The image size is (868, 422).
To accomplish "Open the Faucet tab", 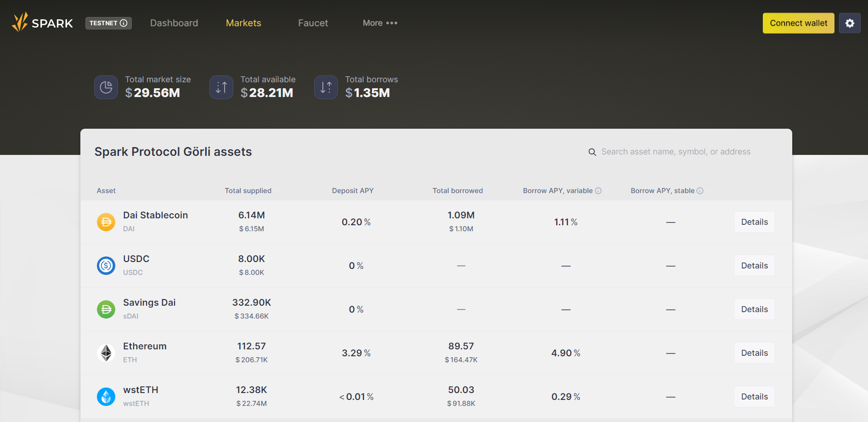I will click(x=313, y=23).
